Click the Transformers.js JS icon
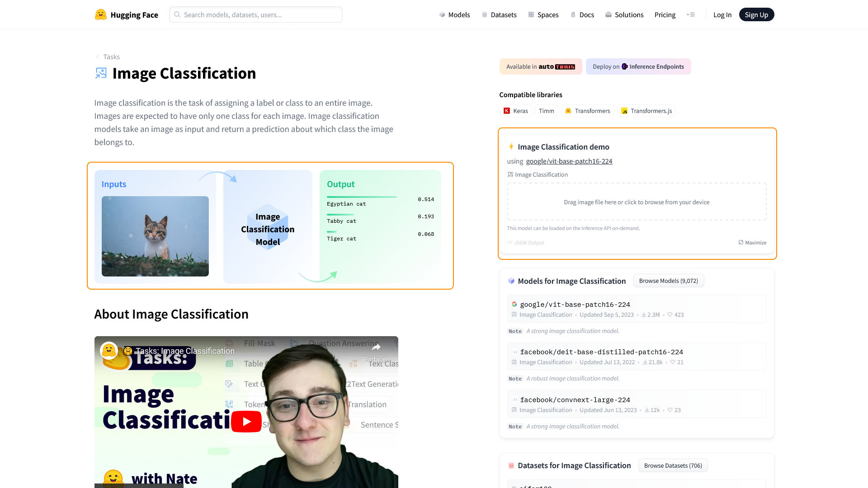868x488 pixels. [x=624, y=111]
